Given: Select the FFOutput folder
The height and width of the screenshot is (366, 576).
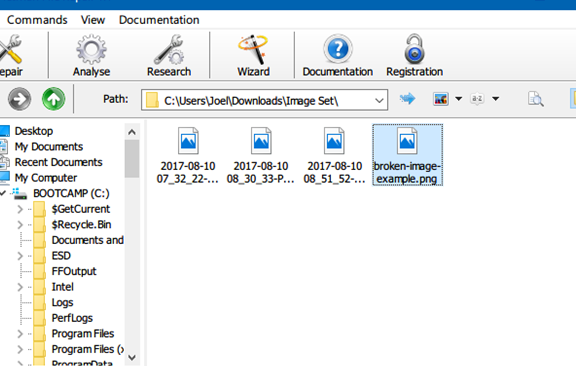Looking at the screenshot, I should point(74,271).
